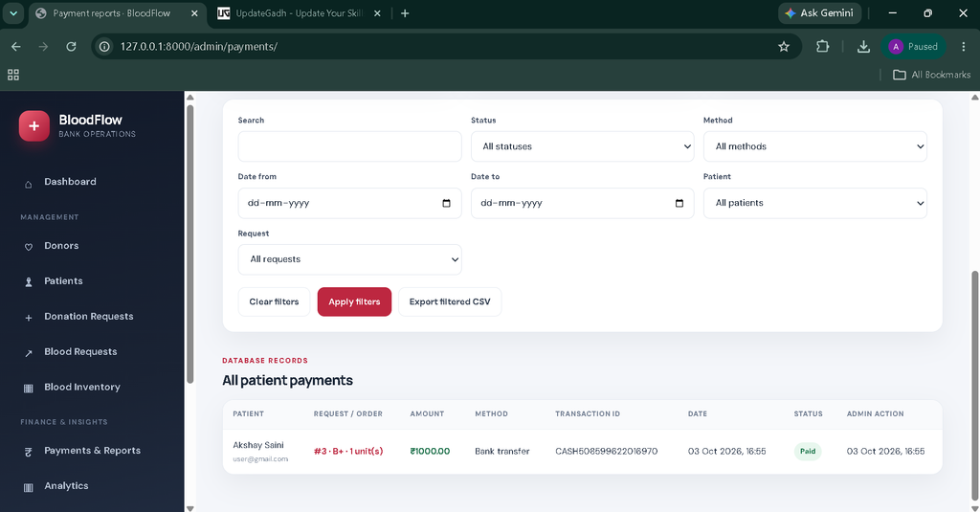The image size is (980, 512).
Task: Click the Paid status badge
Action: (808, 452)
